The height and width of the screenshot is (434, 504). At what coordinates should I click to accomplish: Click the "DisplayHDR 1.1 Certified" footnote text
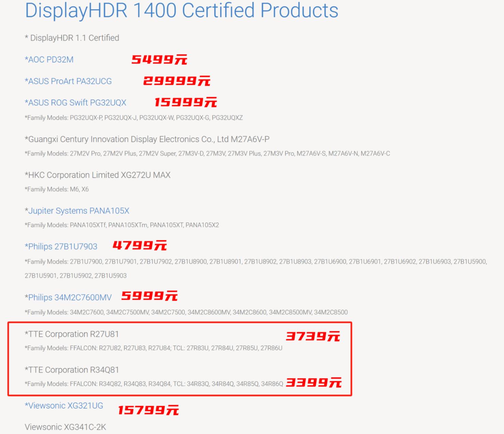click(x=72, y=38)
